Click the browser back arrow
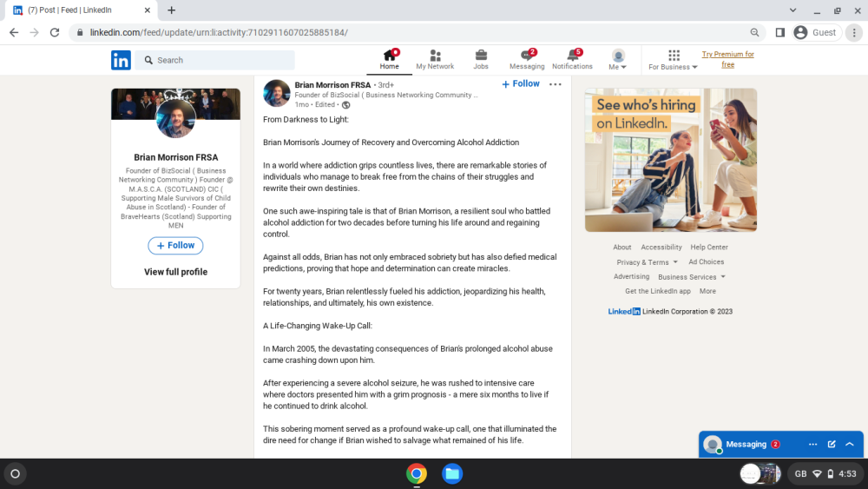This screenshot has width=868, height=489. [14, 33]
